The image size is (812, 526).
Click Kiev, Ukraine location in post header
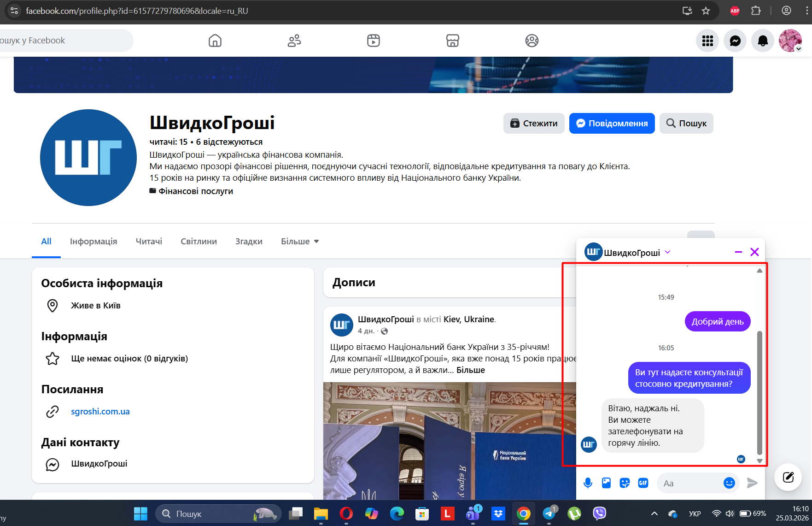[469, 319]
